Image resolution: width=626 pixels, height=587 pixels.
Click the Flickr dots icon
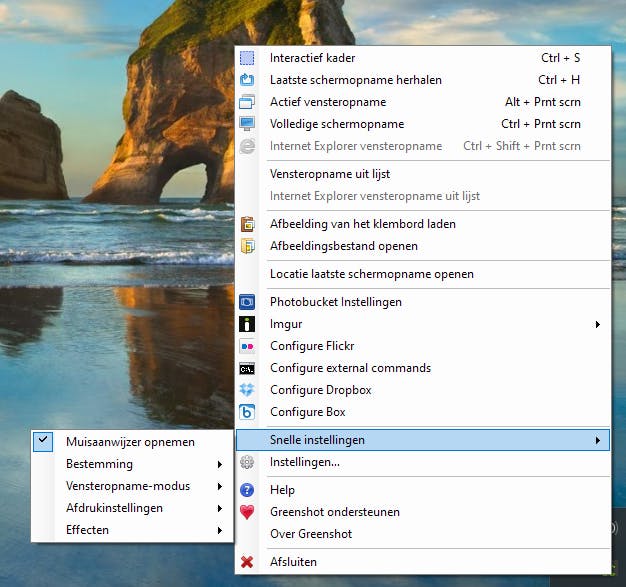click(x=247, y=346)
